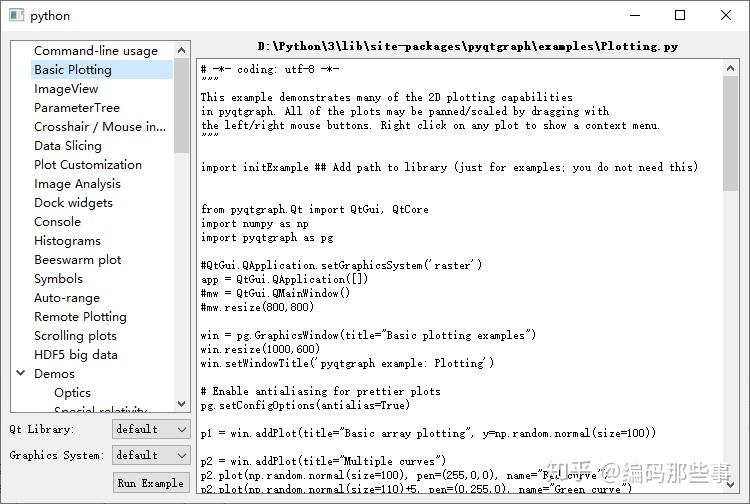Maximize the python window
The width and height of the screenshot is (750, 504).
[680, 15]
